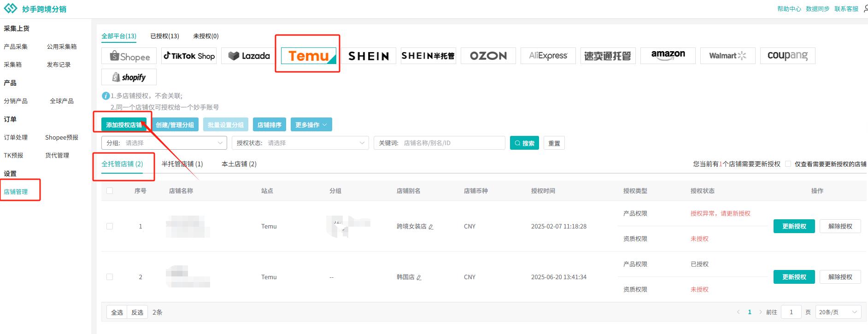868x334 pixels.
Task: Select the Lazada platform logo
Action: point(249,56)
